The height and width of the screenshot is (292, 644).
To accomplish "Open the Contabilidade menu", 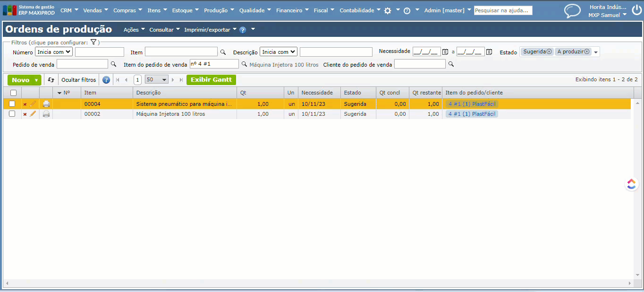I will tap(360, 10).
